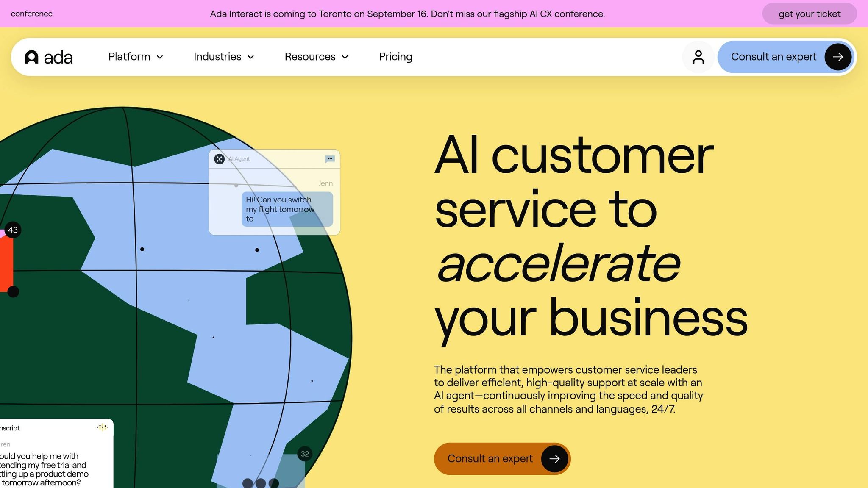Click the arrow circle in orange Consult button
868x488 pixels.
[554, 459]
